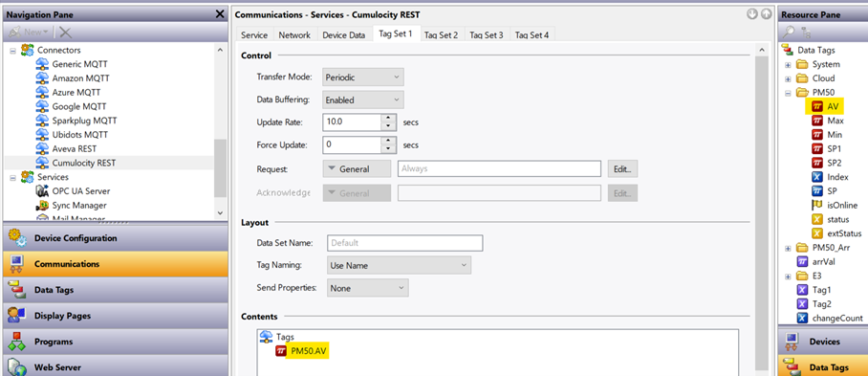Open the New dropdown in Navigation toolbar
Screen dimensions: 868x376
29,33
